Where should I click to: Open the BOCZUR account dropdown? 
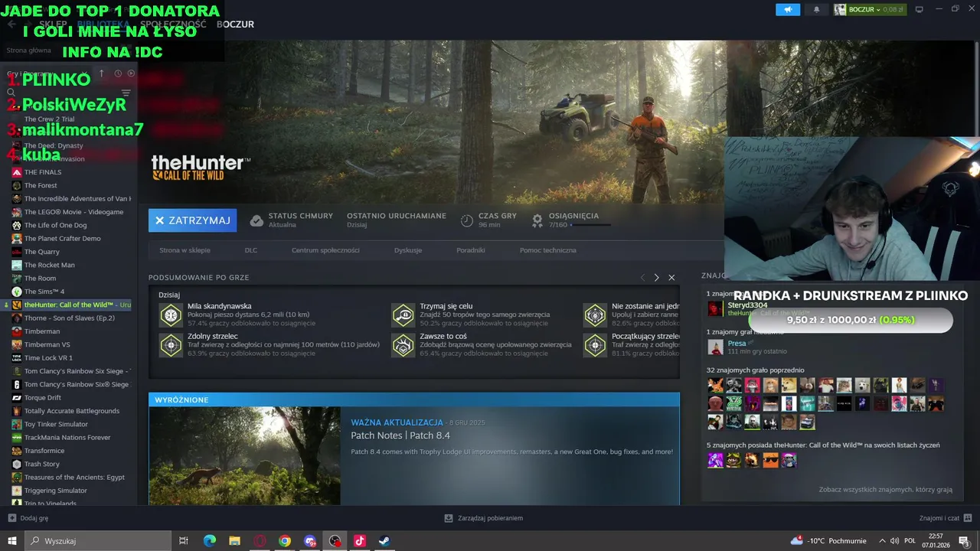[869, 9]
